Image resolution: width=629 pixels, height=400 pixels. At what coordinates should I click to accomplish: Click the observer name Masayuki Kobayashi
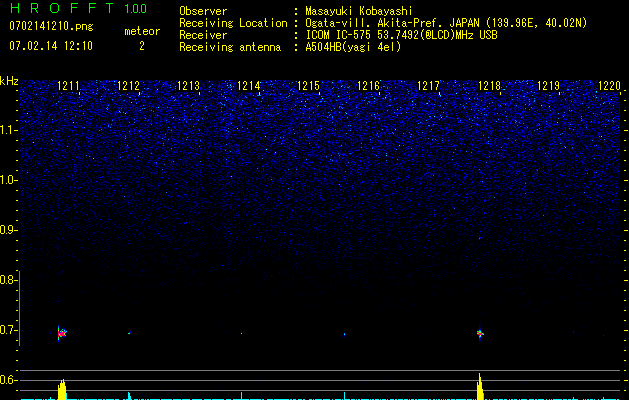(x=358, y=11)
